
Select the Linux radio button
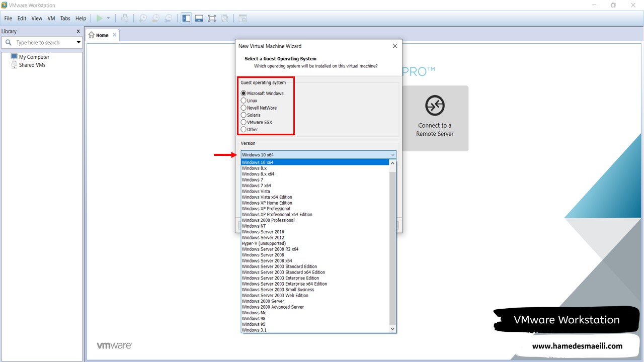(244, 101)
